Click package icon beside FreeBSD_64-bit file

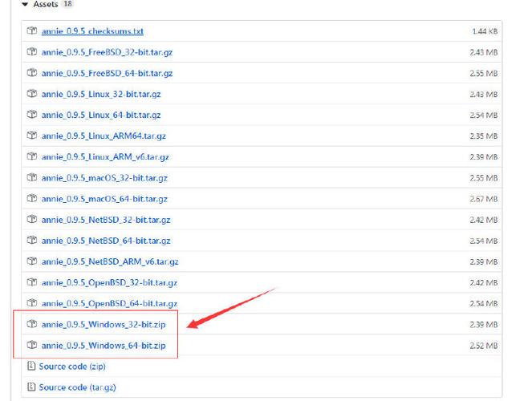click(31, 72)
